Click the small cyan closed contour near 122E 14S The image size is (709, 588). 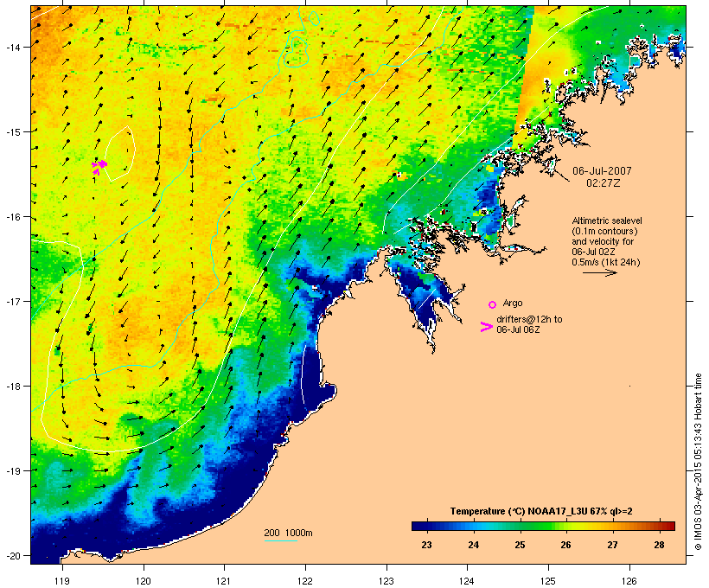coord(297,53)
